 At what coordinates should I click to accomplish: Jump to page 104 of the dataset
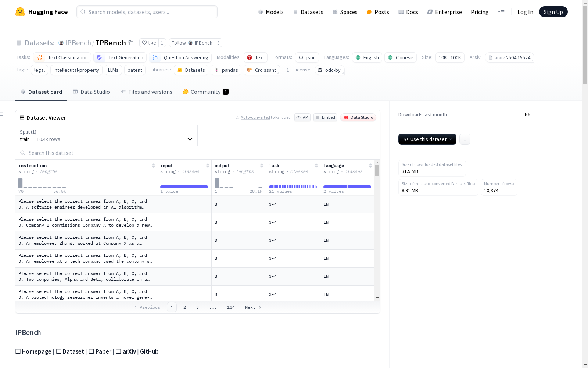pyautogui.click(x=231, y=307)
